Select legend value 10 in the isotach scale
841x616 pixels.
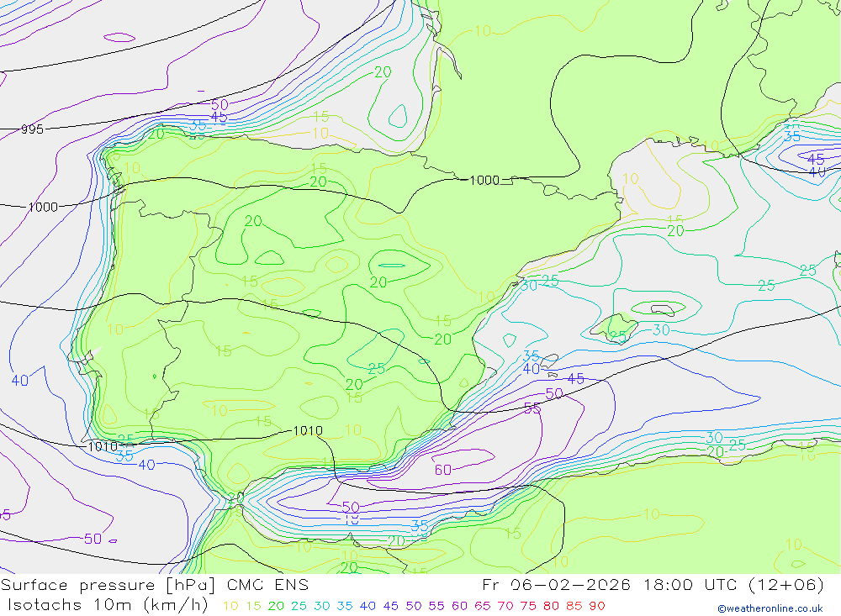(x=230, y=606)
